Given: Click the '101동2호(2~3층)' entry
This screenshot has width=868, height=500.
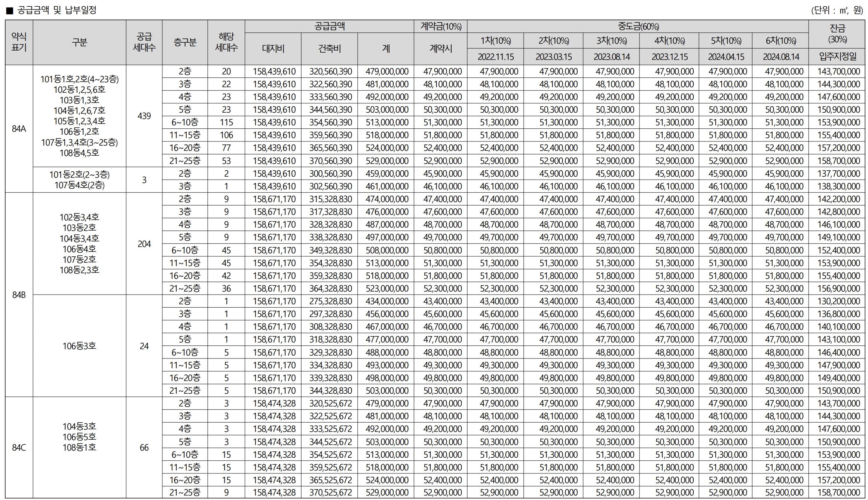Looking at the screenshot, I should (79, 175).
